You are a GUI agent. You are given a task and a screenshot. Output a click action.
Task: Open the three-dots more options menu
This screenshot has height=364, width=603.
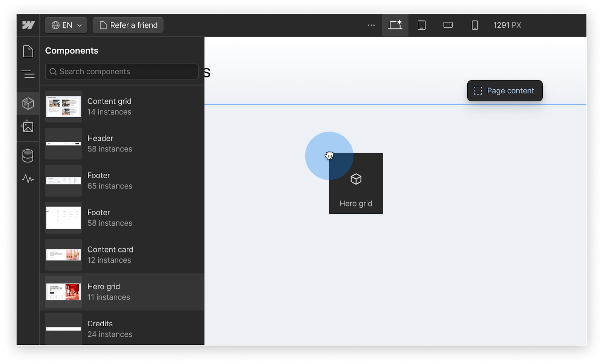click(371, 25)
